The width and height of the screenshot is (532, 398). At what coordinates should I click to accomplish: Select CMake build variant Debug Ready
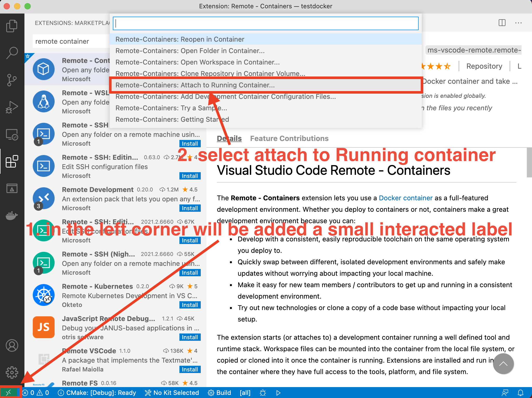pyautogui.click(x=97, y=393)
